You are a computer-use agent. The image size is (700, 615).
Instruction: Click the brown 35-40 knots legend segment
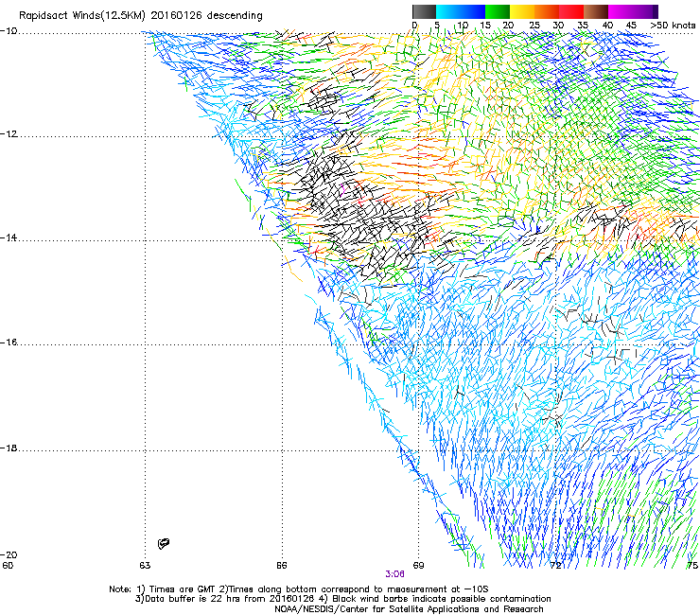click(596, 11)
